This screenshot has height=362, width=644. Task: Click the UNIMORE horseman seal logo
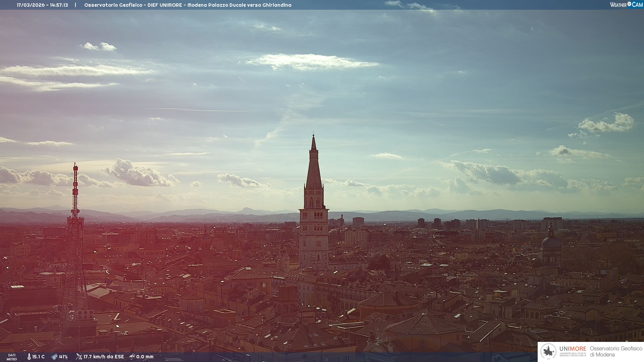pos(548,352)
